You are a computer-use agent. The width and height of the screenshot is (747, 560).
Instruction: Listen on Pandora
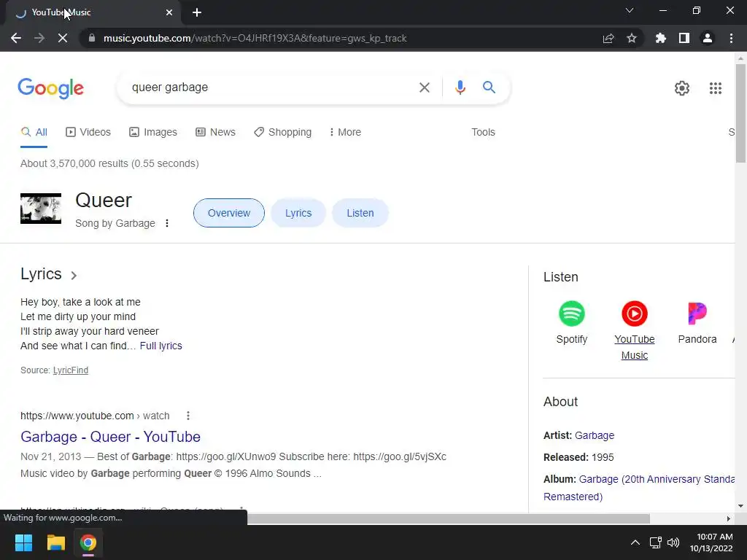pyautogui.click(x=697, y=322)
